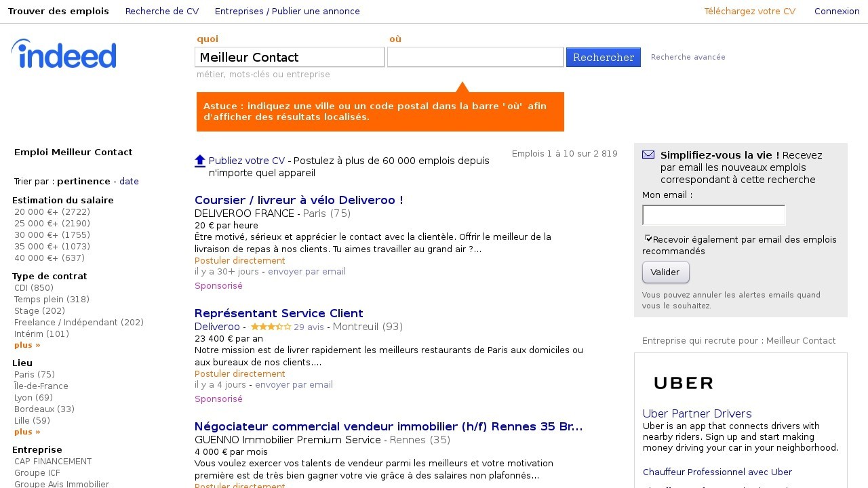Viewport: 868px width, 488px height.
Task: Click the blue upload arrow icon
Action: click(200, 161)
